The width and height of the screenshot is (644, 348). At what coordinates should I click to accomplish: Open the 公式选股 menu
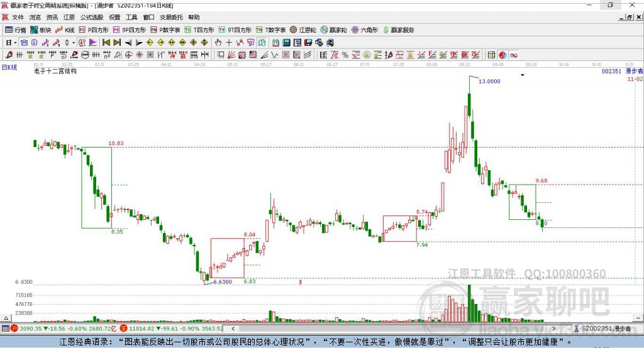91,18
